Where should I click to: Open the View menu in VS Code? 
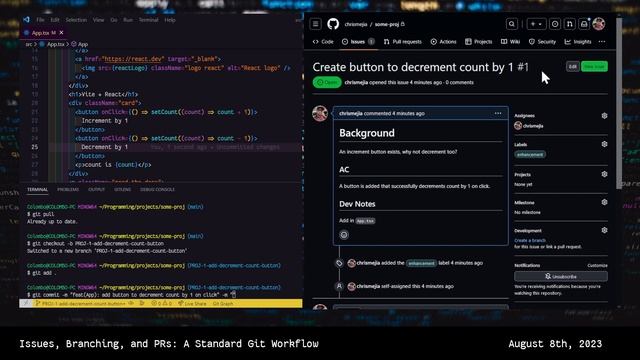pos(98,20)
